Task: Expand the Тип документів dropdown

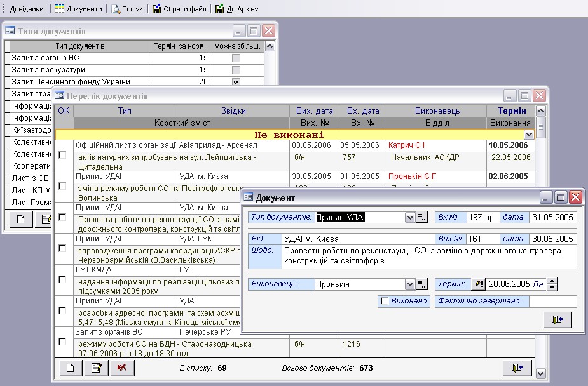Action: (410, 218)
